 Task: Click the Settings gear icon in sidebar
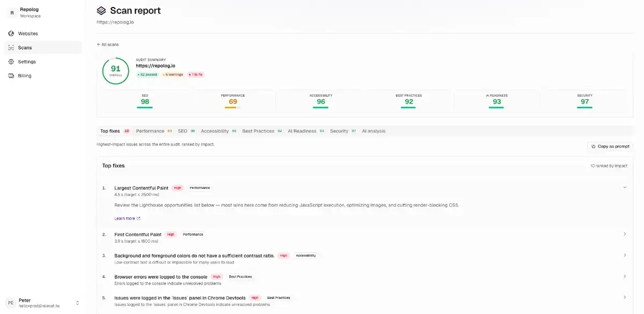pos(11,62)
